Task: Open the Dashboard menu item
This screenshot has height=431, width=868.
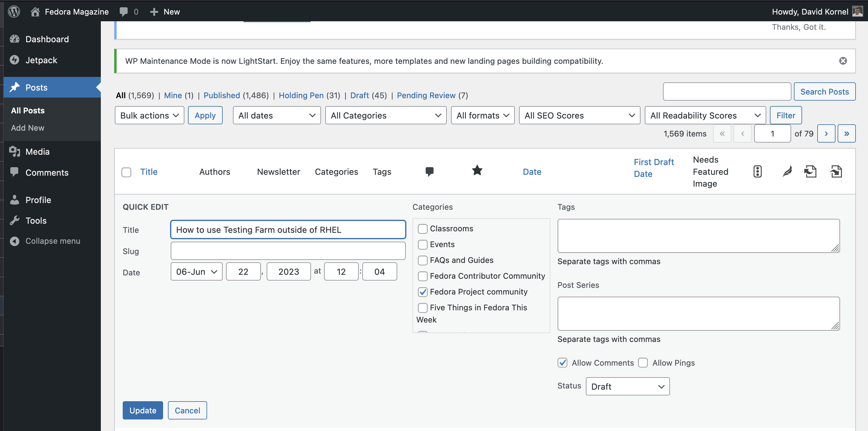Action: pyautogui.click(x=52, y=39)
